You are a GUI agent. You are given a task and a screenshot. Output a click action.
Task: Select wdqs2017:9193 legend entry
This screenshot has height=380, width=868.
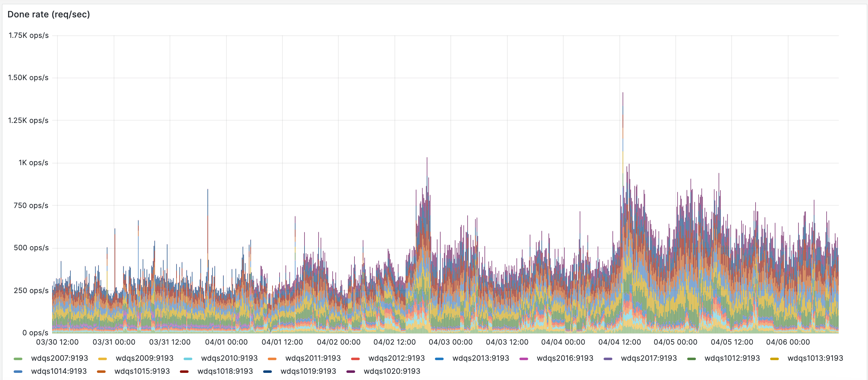(649, 358)
